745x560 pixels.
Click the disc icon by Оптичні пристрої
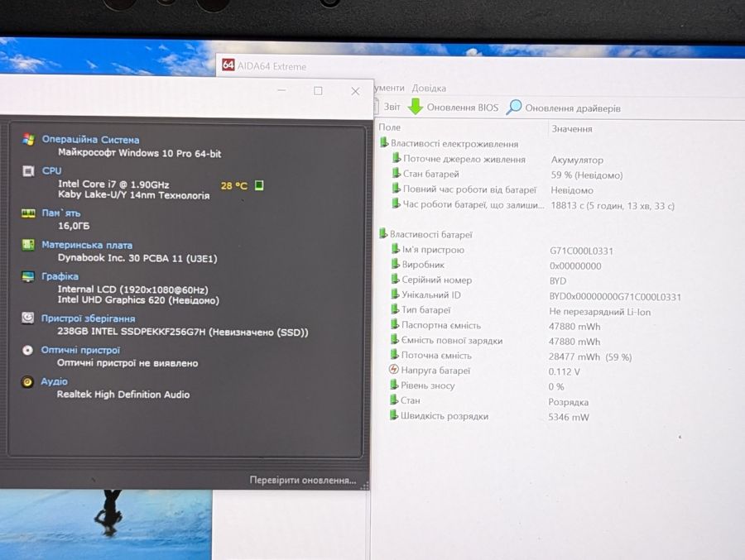(x=27, y=350)
